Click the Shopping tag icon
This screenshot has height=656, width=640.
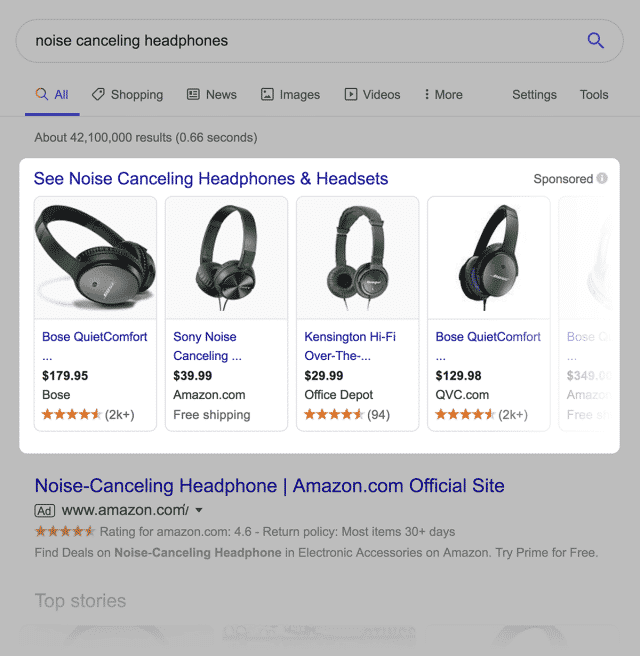pos(98,94)
